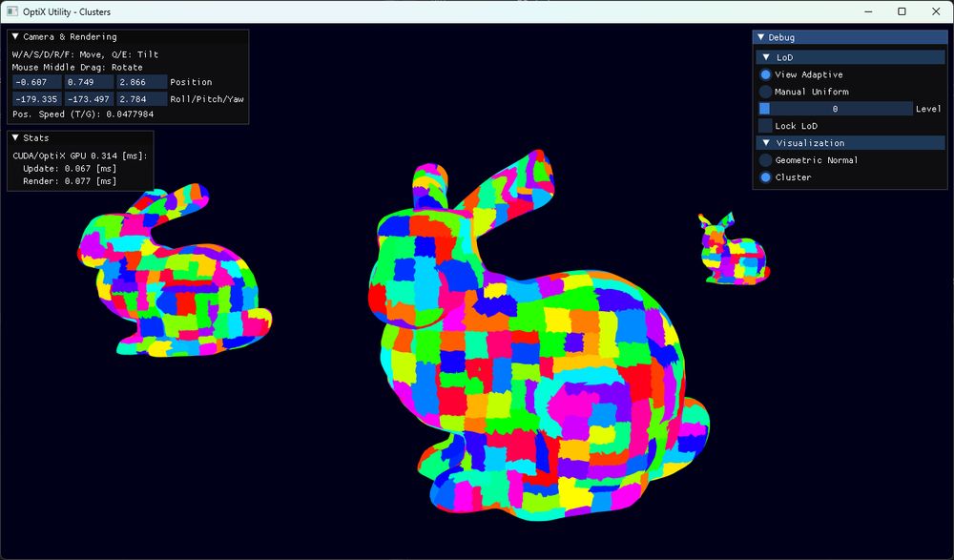Click the 'Pos. Speed (T/G): 0.0477984' text

tap(83, 114)
